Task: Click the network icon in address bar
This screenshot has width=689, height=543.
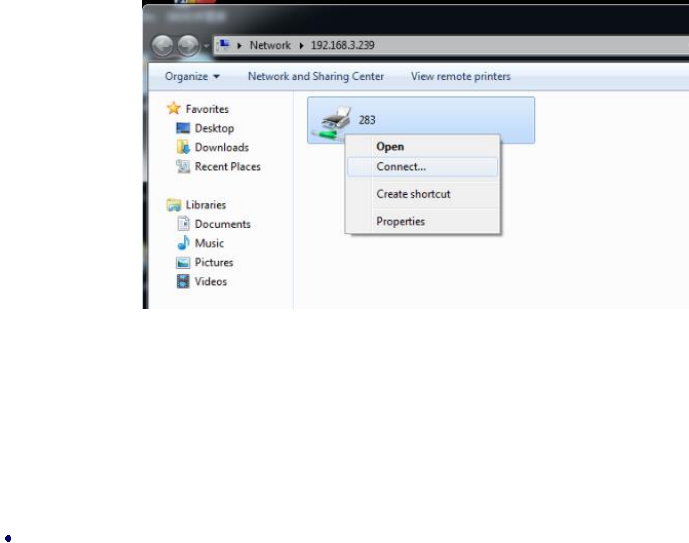Action: pyautogui.click(x=224, y=45)
